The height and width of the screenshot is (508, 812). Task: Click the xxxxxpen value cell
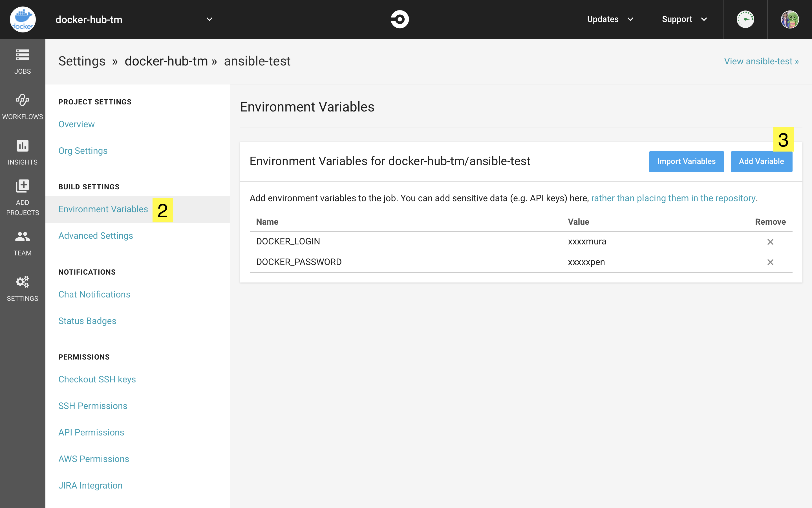pyautogui.click(x=586, y=262)
